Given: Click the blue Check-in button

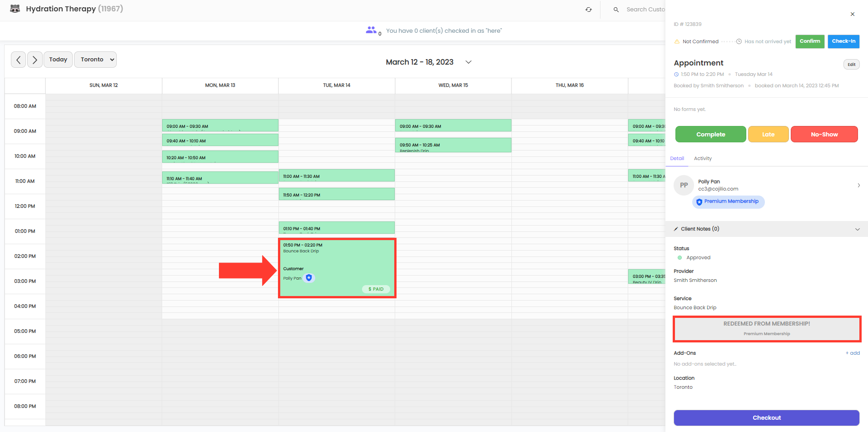Looking at the screenshot, I should pos(843,41).
